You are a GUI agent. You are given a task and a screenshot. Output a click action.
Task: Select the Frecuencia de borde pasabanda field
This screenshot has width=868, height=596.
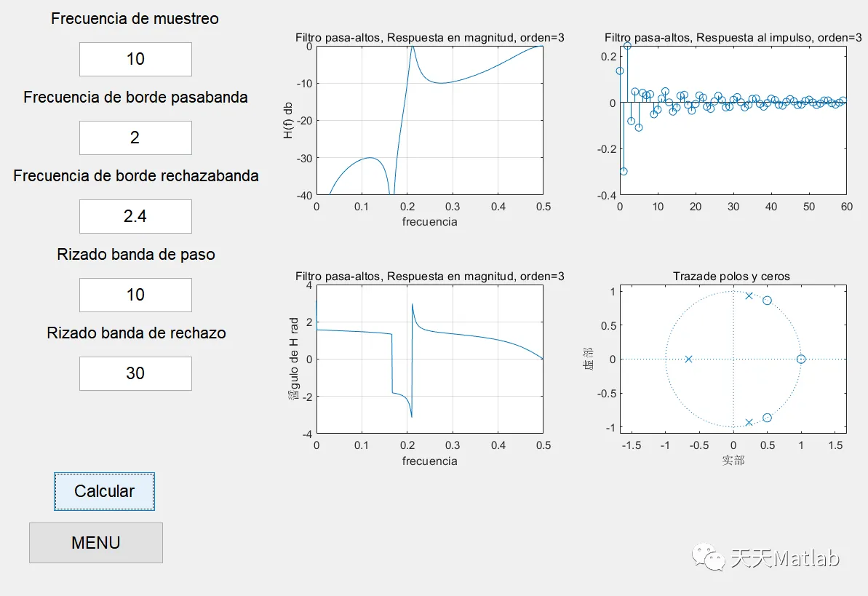(135, 138)
